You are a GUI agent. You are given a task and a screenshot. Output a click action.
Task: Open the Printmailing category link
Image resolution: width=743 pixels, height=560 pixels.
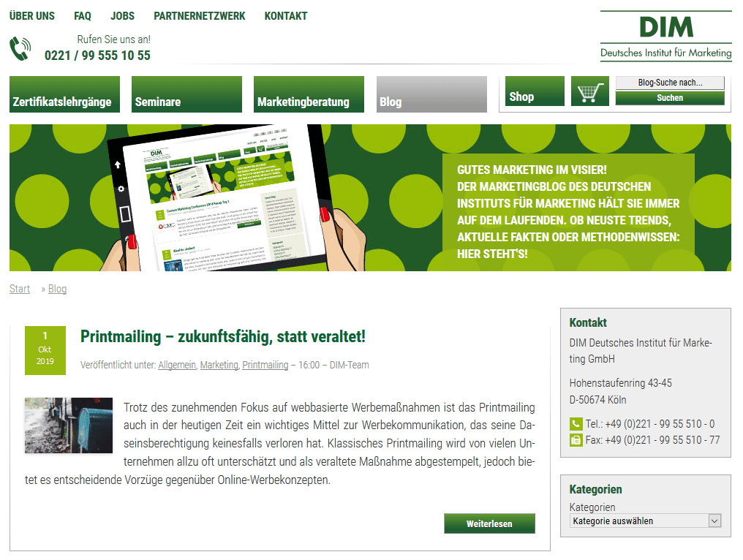point(265,366)
